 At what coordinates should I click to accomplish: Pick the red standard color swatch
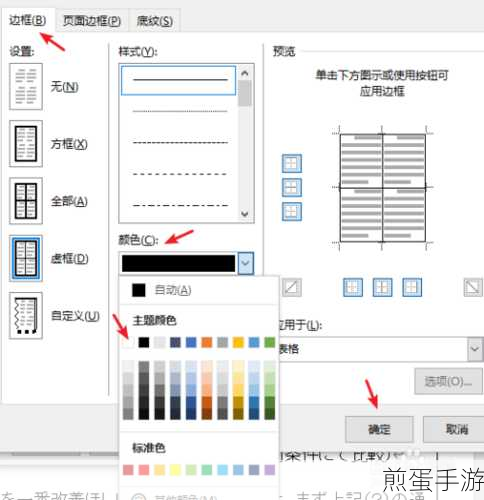(x=144, y=470)
